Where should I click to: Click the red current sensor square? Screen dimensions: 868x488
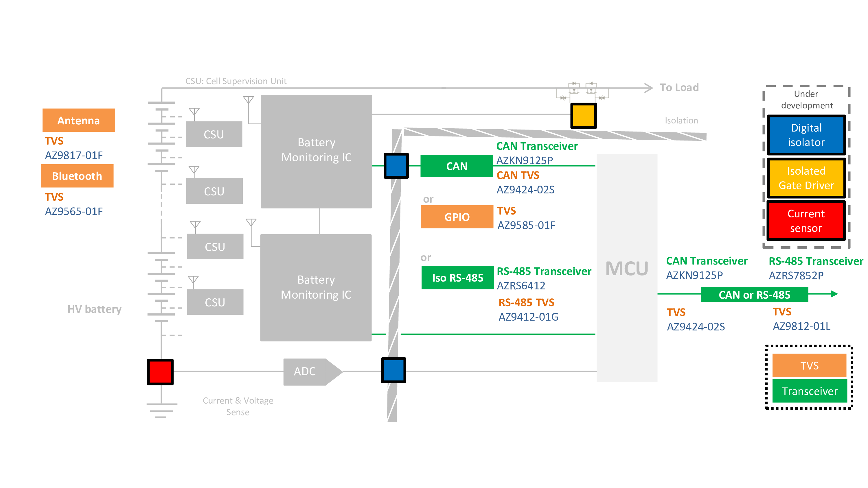tap(160, 372)
